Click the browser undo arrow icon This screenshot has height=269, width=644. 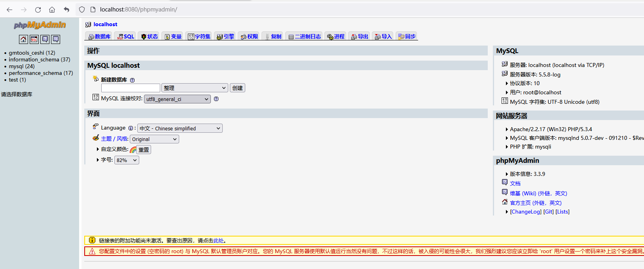coord(66,10)
